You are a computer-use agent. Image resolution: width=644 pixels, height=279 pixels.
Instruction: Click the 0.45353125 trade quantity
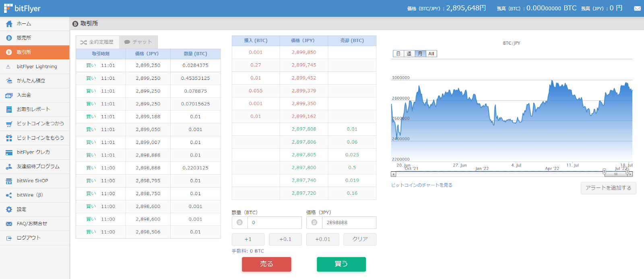tap(196, 78)
